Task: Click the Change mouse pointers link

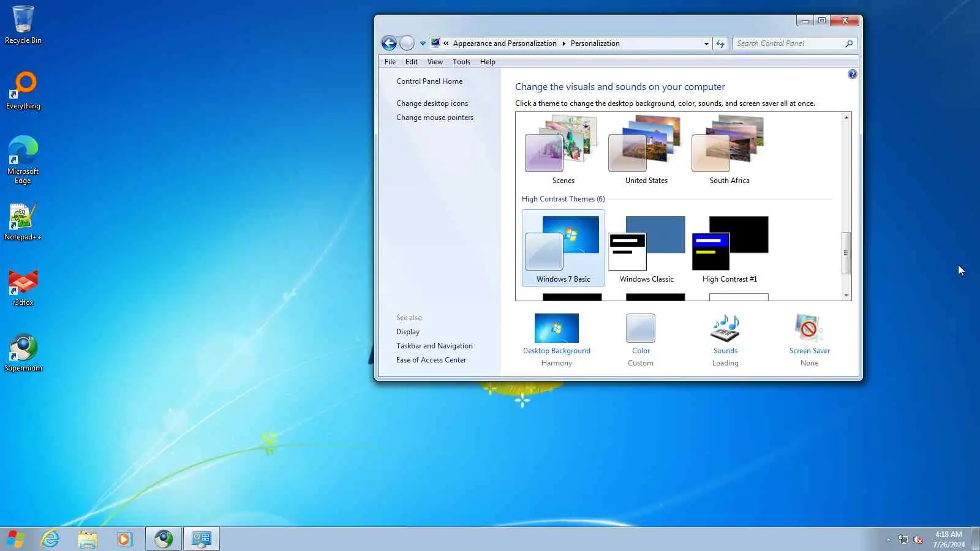Action: click(435, 118)
